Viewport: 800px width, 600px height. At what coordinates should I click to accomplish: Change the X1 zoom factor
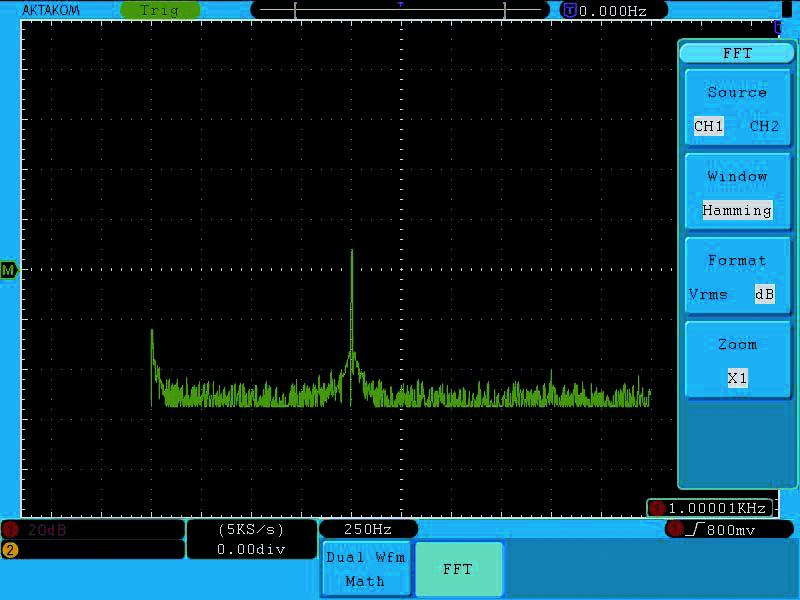pyautogui.click(x=737, y=378)
